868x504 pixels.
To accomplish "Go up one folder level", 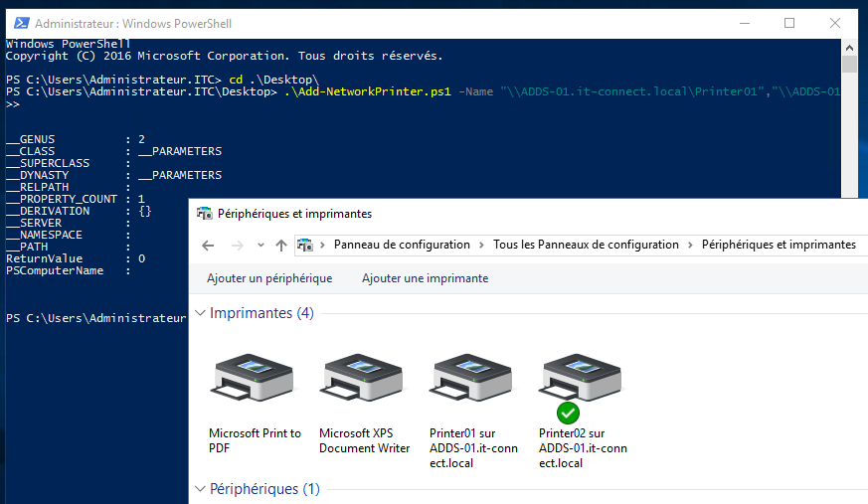I will click(x=281, y=246).
